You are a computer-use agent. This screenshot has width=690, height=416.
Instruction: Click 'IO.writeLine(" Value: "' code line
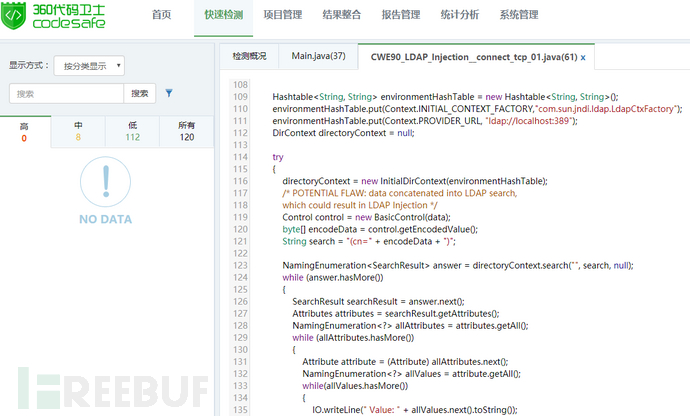[415, 409]
